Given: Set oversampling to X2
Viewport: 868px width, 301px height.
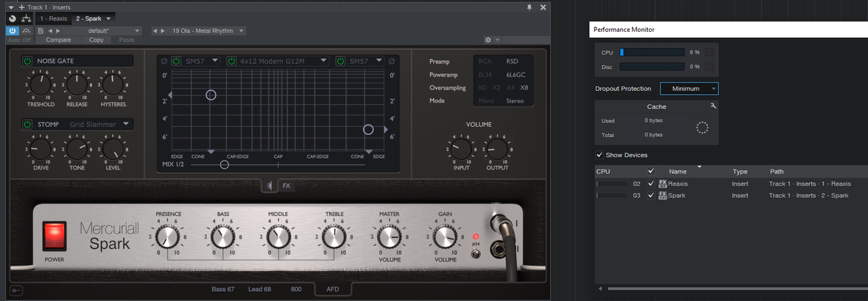Looking at the screenshot, I should [x=496, y=87].
